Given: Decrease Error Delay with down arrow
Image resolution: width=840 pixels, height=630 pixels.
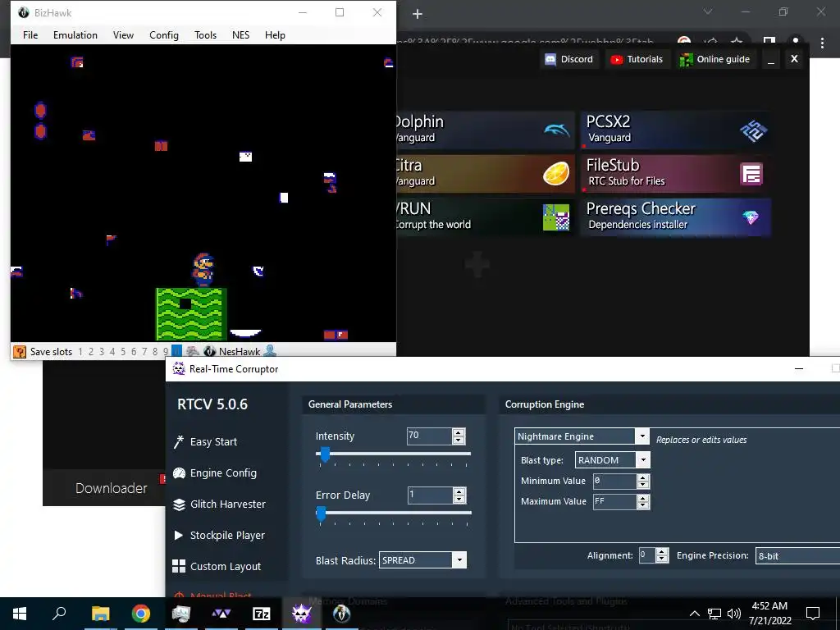Looking at the screenshot, I should [459, 500].
